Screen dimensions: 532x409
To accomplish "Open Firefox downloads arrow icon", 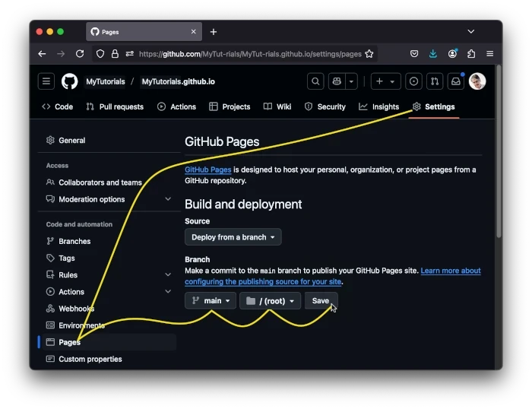I will point(433,54).
